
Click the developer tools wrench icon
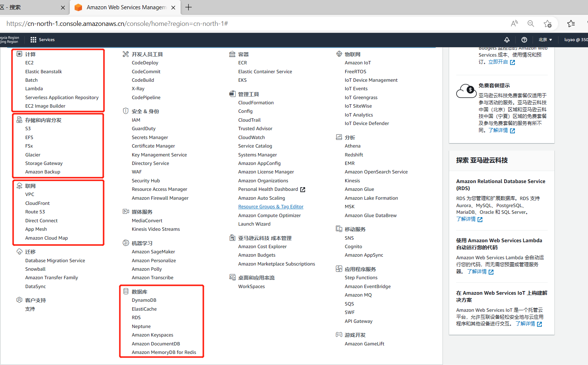pos(126,54)
